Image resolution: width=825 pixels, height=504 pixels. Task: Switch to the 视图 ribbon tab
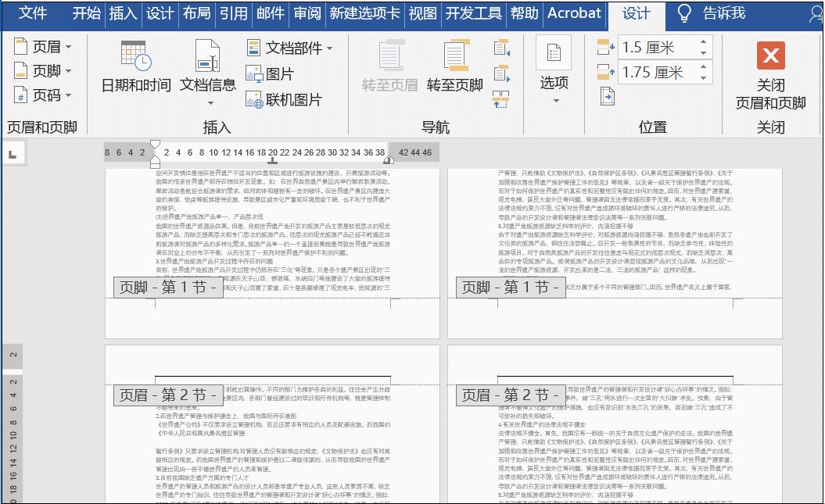421,13
